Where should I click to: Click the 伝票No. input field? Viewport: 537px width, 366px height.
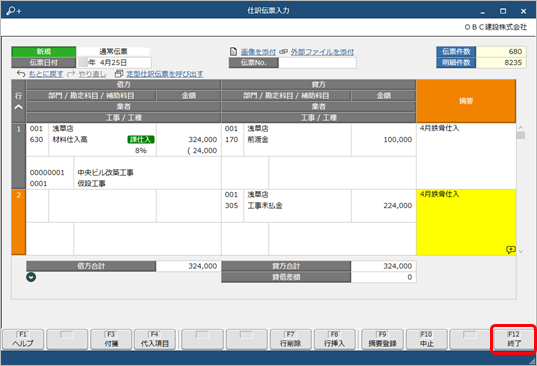tap(317, 63)
